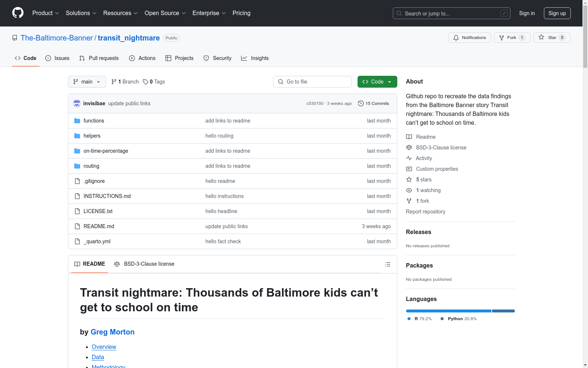The image size is (588, 368).
Task: Expand the Open Source menu
Action: [x=165, y=13]
